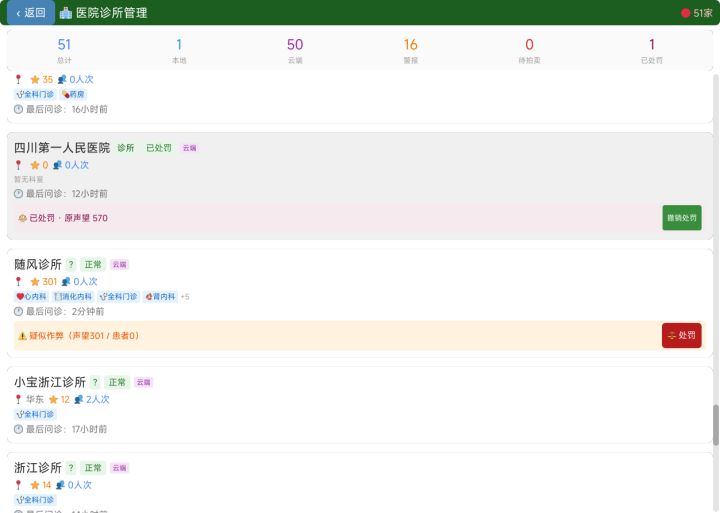Click the clock icon beside 16小时前

point(18,109)
